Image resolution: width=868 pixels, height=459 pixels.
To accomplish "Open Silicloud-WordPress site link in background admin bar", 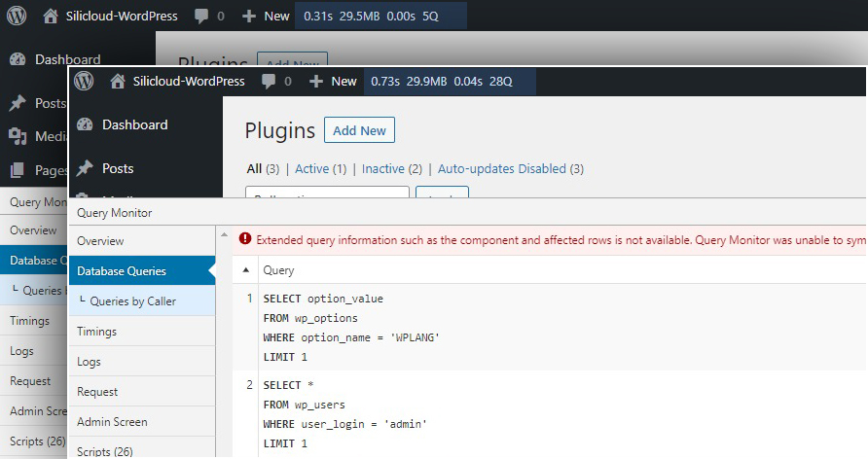I will (x=122, y=16).
